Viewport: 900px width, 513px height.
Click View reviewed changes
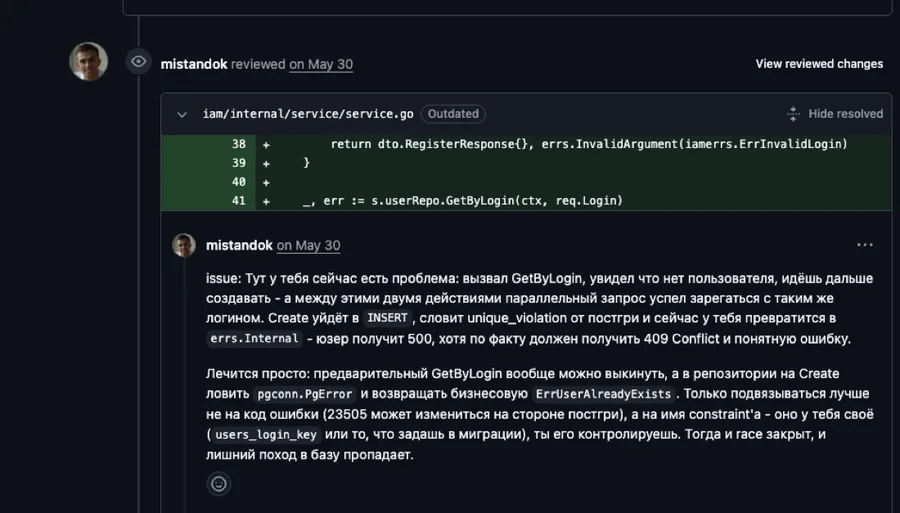tap(819, 64)
